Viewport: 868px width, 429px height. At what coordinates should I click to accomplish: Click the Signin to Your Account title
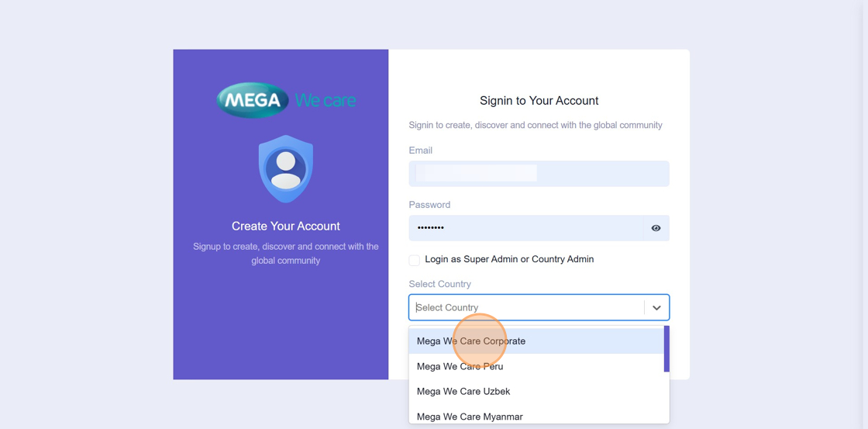pos(539,101)
